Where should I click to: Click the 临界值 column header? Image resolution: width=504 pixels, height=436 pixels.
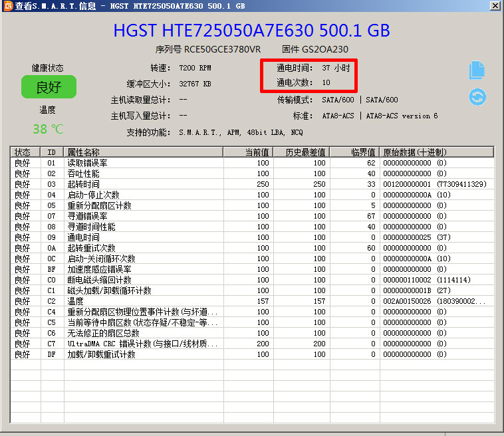[x=354, y=152]
